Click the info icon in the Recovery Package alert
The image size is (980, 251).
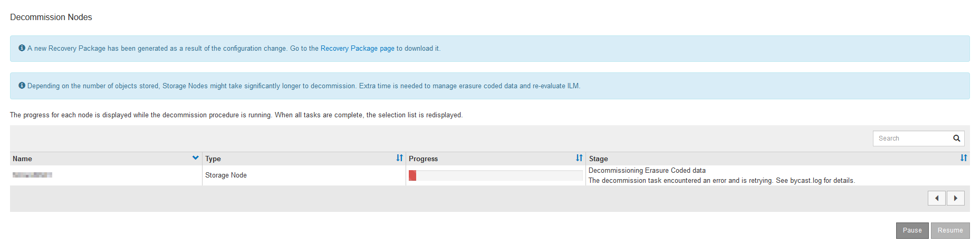point(22,48)
